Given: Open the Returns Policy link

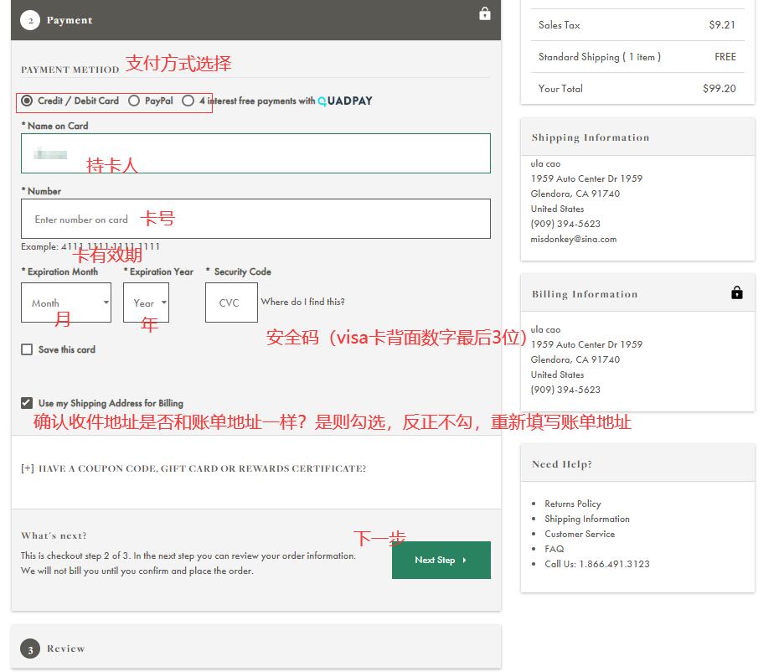Looking at the screenshot, I should [572, 504].
